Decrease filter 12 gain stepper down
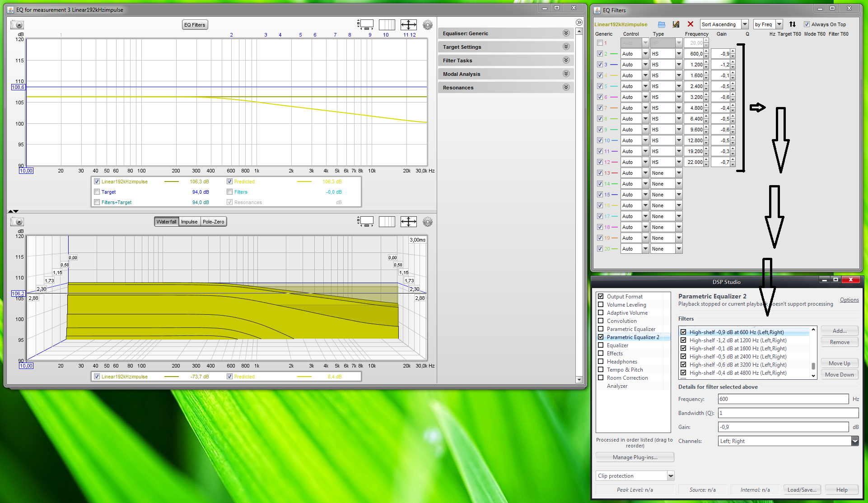868x503 pixels. click(x=733, y=164)
